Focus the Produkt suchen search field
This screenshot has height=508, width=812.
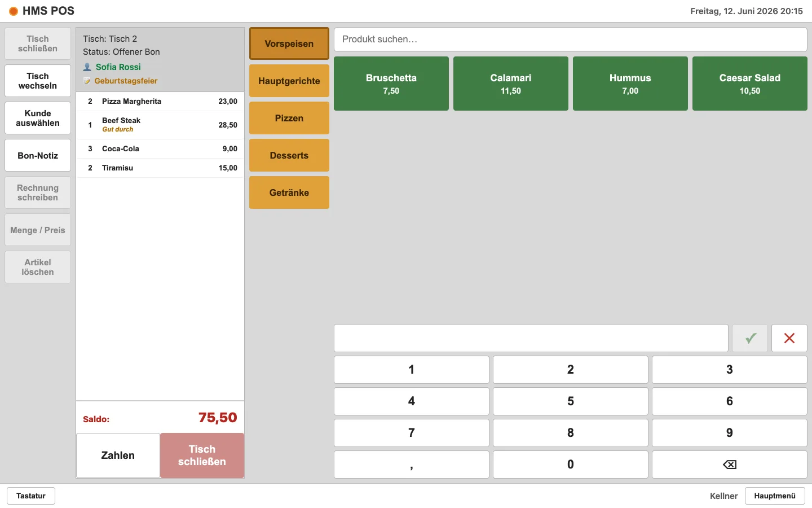[x=571, y=40]
